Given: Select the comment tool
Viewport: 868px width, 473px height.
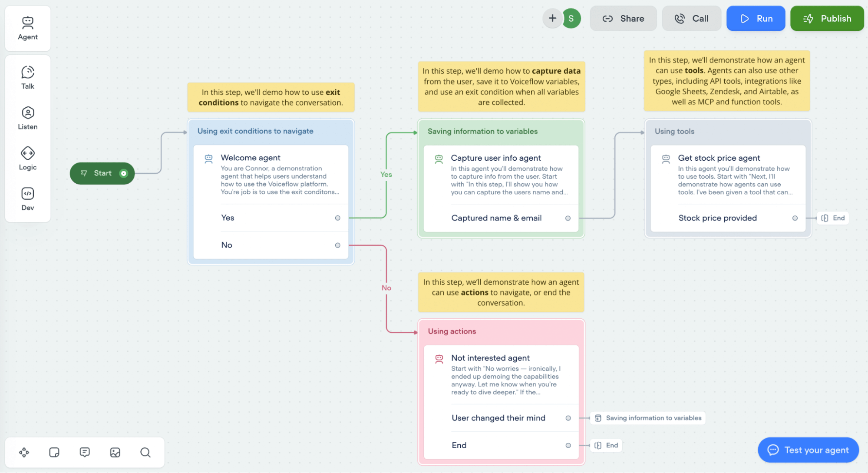Looking at the screenshot, I should [84, 453].
